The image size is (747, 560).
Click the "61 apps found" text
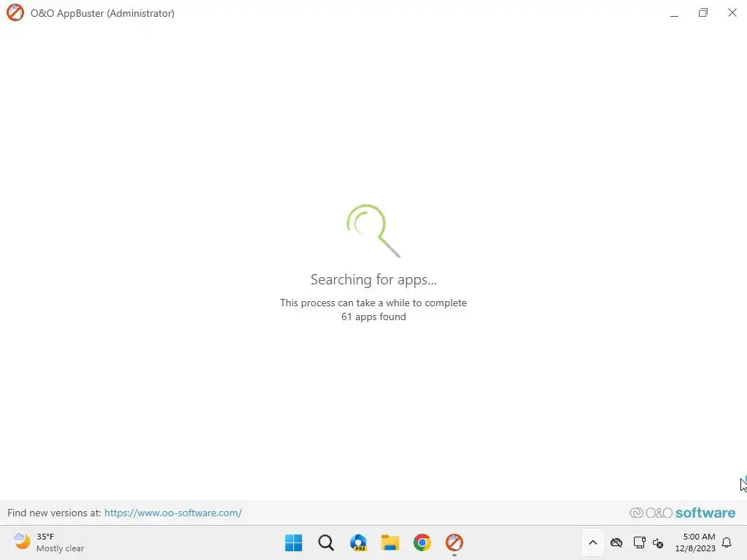373,316
